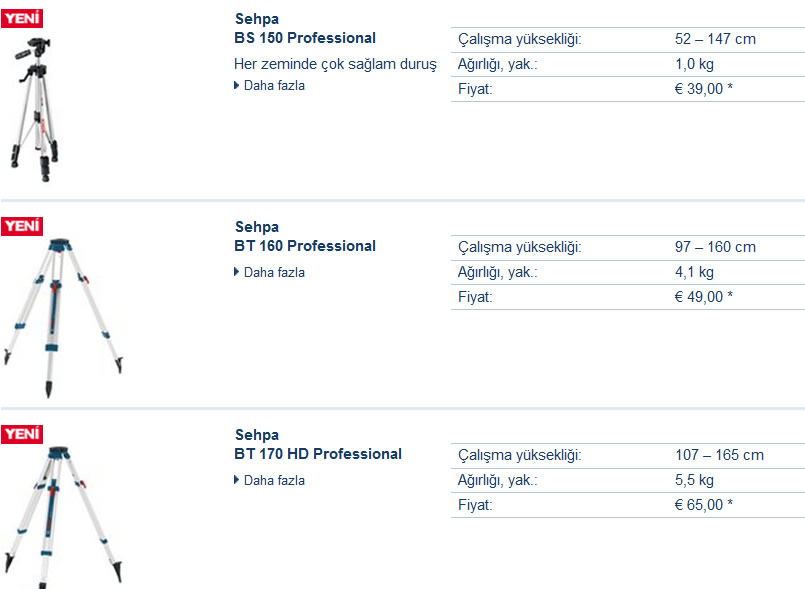Expand Daha fazla under BT 170 HD Professional
This screenshot has width=805, height=589.
[x=274, y=480]
